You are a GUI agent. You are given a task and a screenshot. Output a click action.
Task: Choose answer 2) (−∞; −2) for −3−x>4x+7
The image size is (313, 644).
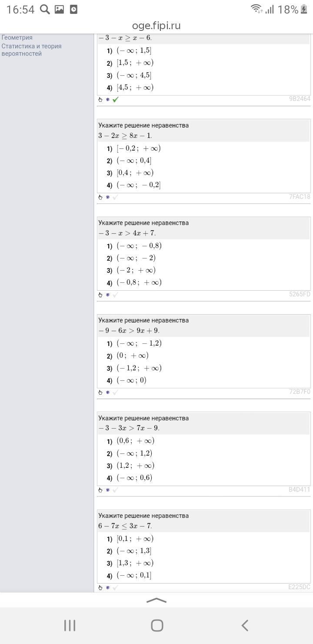136,258
